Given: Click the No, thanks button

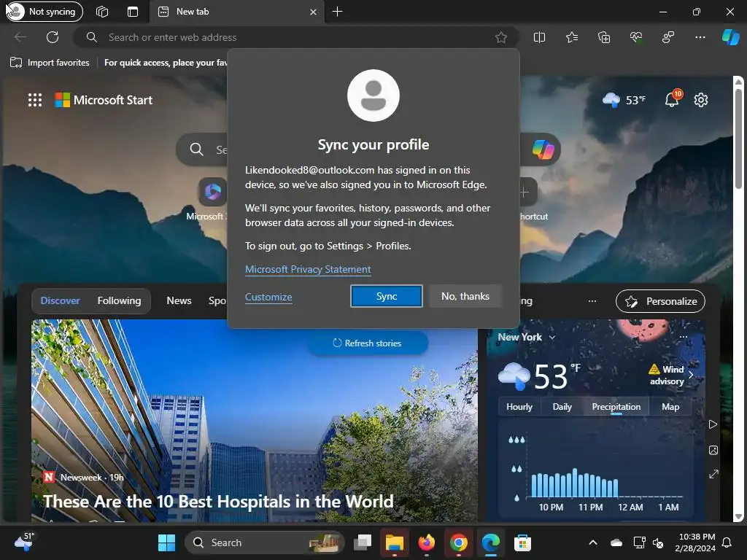Looking at the screenshot, I should pos(465,296).
